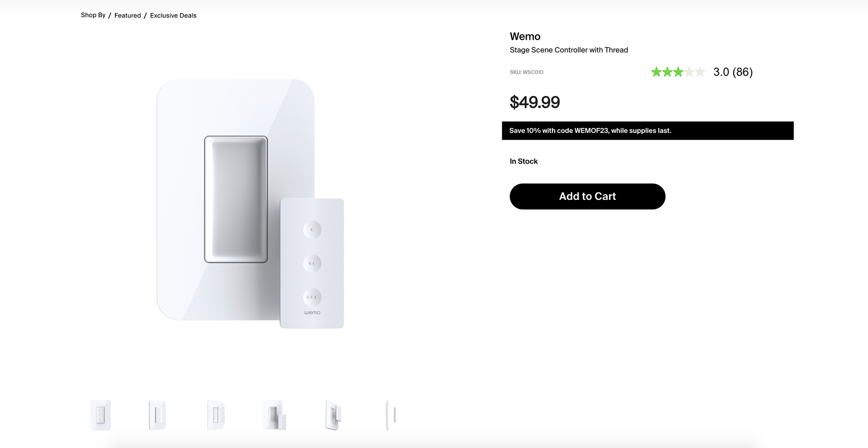Open the 3.0 (86) reviews count
Screen dimensions: 868x448
coord(733,72)
